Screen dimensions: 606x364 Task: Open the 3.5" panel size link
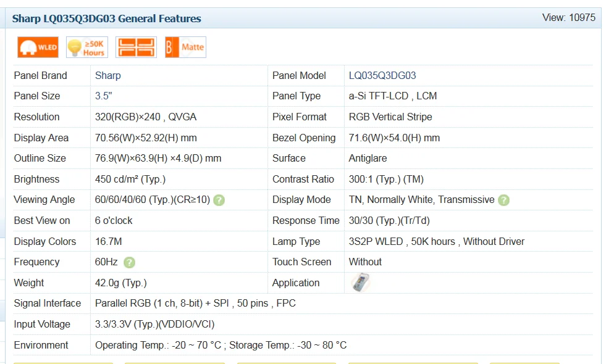tap(104, 96)
